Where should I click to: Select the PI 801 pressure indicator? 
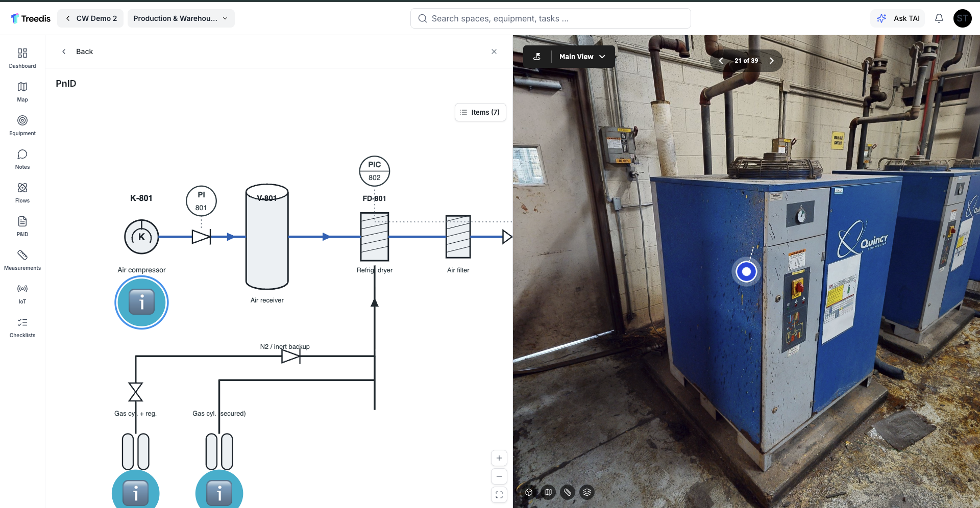pyautogui.click(x=201, y=201)
